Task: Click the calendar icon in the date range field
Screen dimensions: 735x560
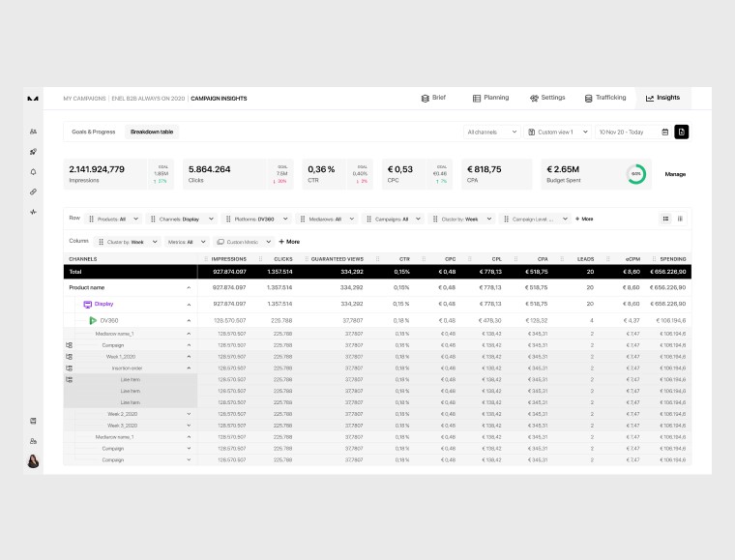Action: 664,132
